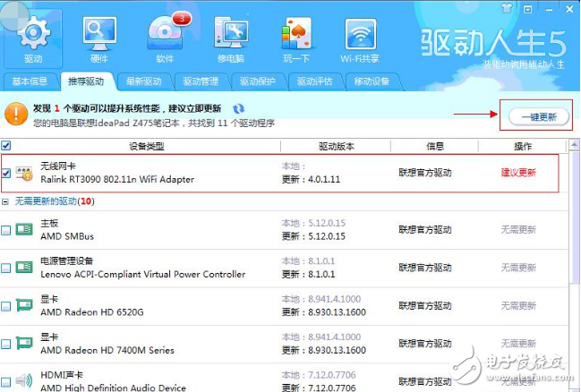Click the blue refresh icon beside the update notice
Viewport: 581px width, 392px height.
click(x=238, y=109)
